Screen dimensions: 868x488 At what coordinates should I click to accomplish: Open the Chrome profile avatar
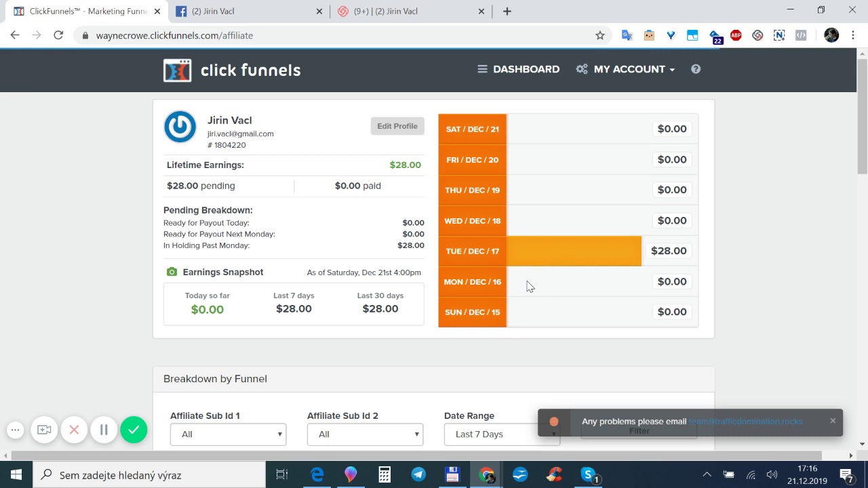click(x=831, y=35)
